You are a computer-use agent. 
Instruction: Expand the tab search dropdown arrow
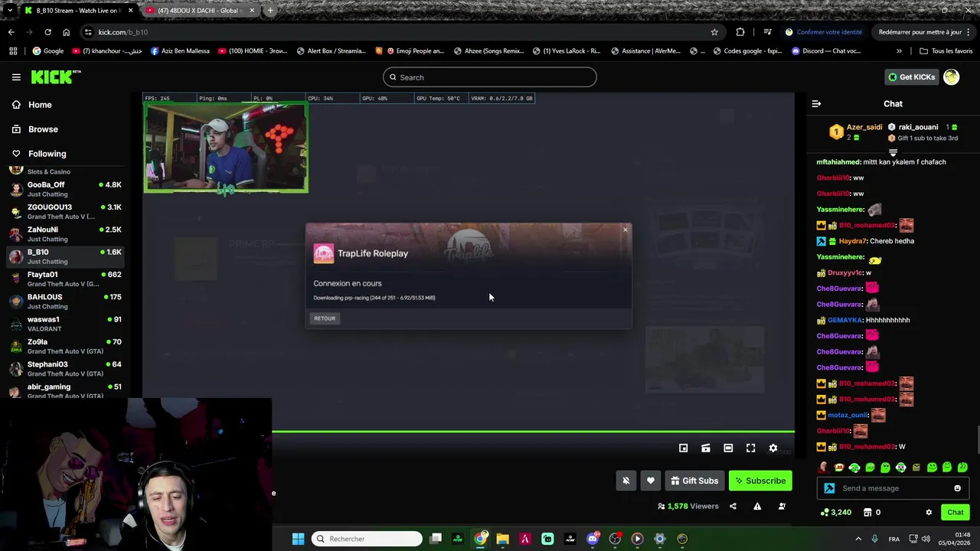[8, 11]
